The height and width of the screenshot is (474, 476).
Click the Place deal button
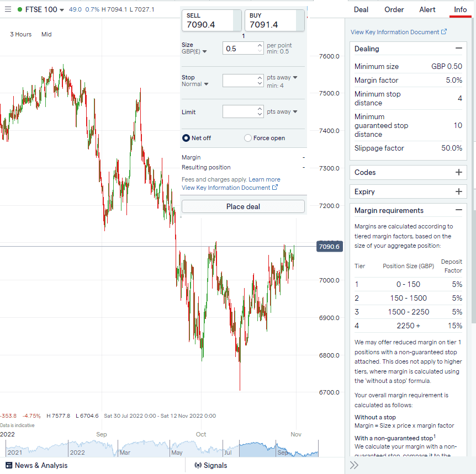(243, 206)
